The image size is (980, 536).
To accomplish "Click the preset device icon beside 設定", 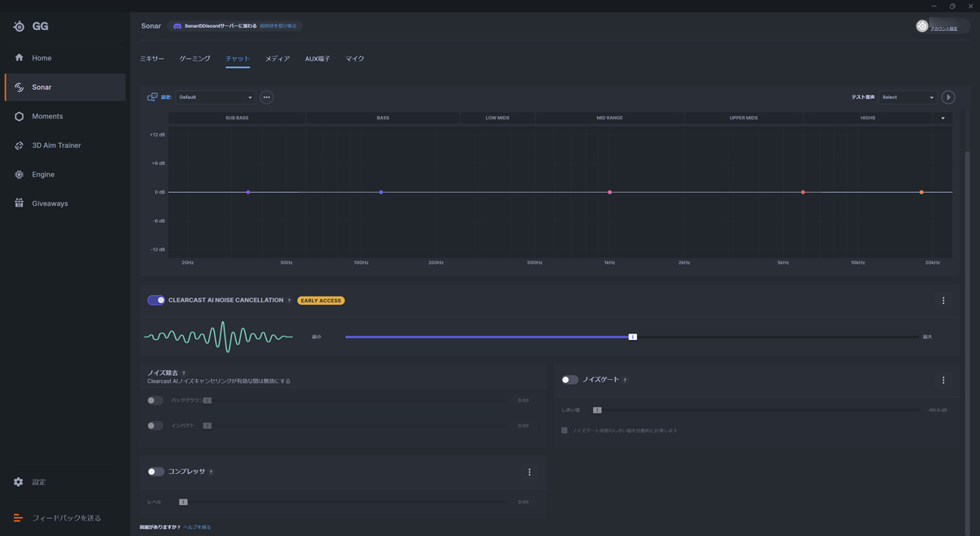I will [152, 97].
